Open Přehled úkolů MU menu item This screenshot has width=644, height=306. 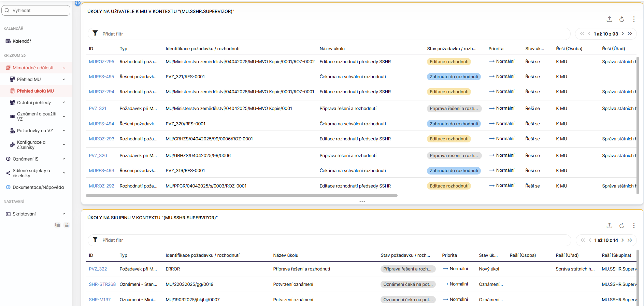click(x=35, y=91)
